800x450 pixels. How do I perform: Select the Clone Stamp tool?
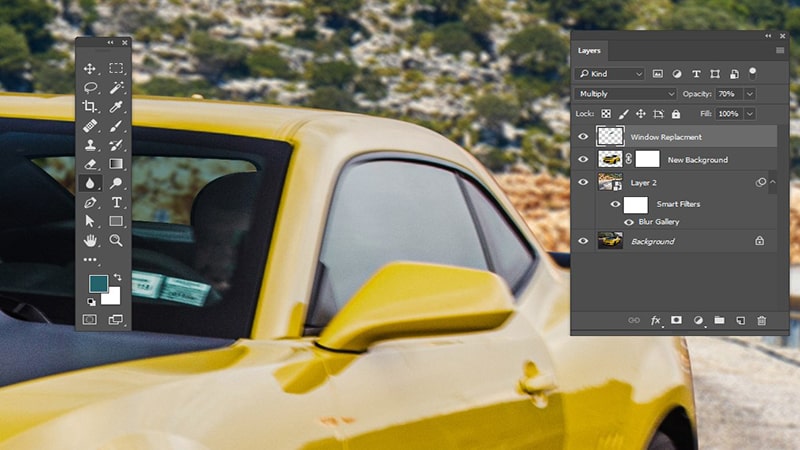[x=90, y=145]
